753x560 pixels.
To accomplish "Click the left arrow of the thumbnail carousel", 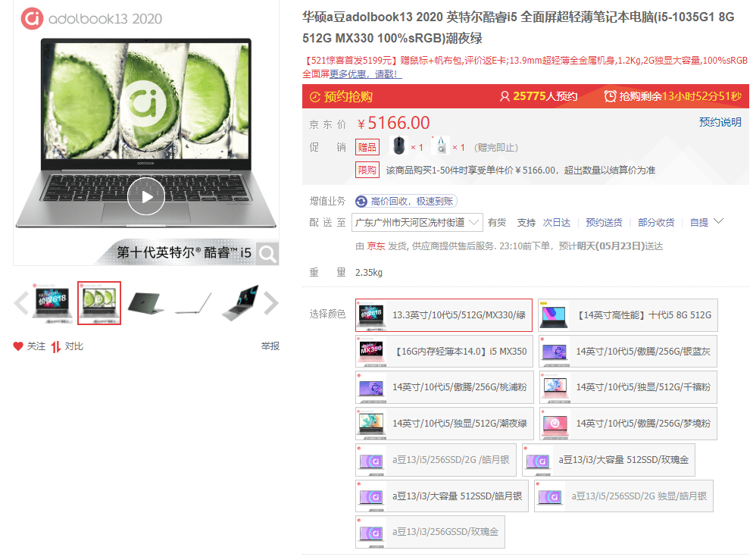I will click(x=20, y=302).
